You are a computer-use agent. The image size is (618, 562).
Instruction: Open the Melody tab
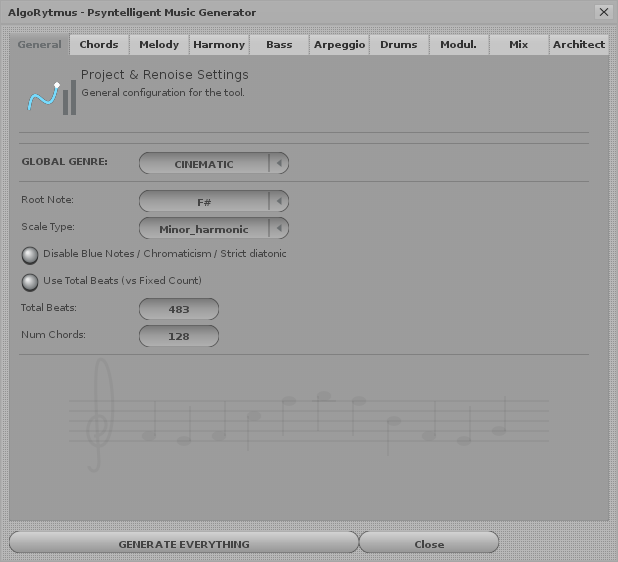click(x=159, y=45)
